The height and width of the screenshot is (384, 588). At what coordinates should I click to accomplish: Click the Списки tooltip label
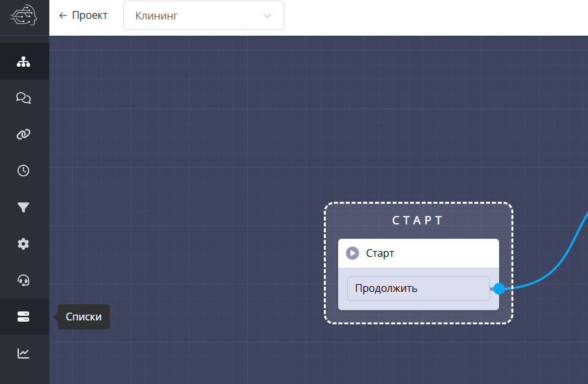tap(84, 317)
